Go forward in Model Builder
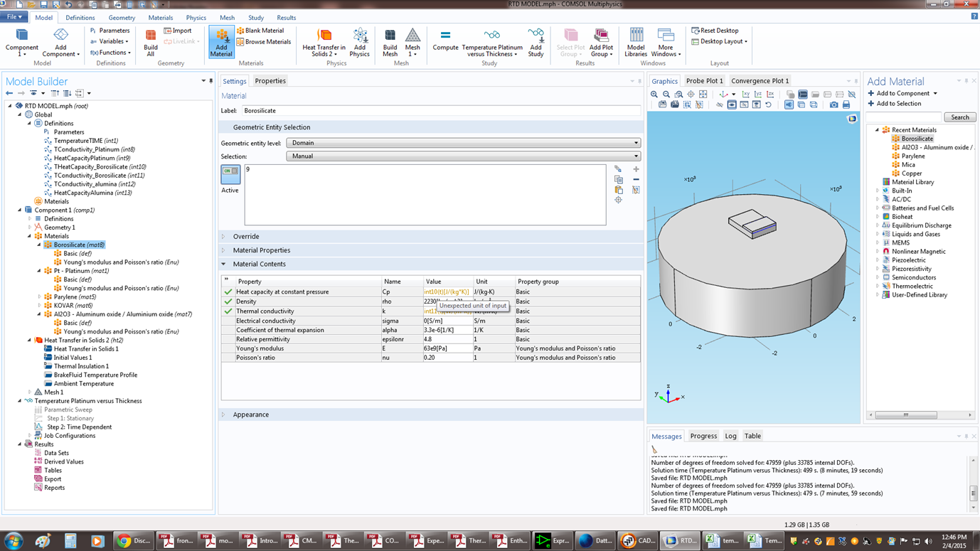 21,93
